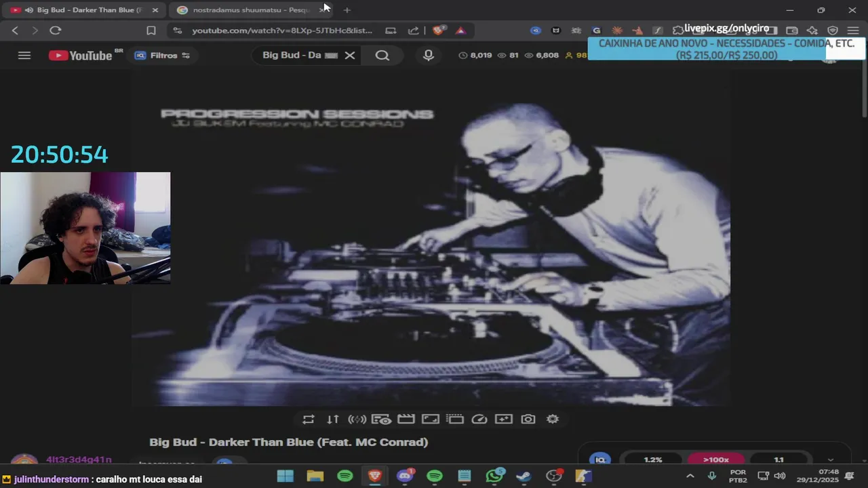Image resolution: width=868 pixels, height=488 pixels.
Task: Switch to the nostradamus shuumatsu tab
Action: point(251,10)
